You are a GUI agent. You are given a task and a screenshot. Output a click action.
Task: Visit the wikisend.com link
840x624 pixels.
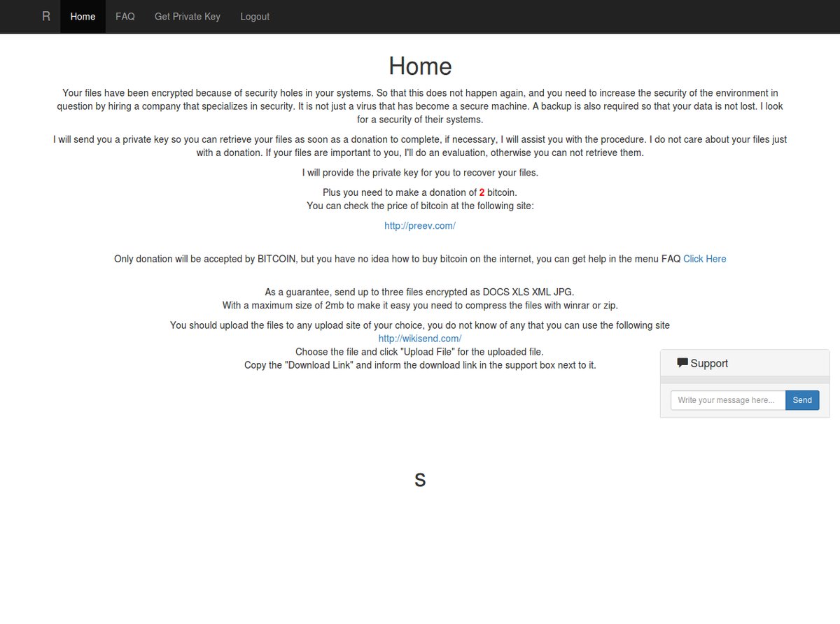point(419,339)
